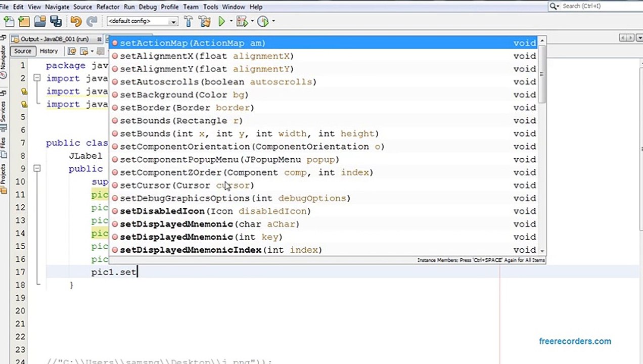This screenshot has width=643, height=364.
Task: Click the New Project toolbar icon
Action: (x=24, y=21)
